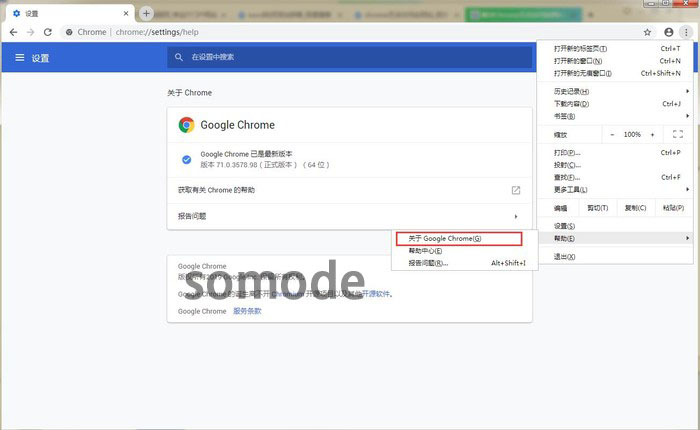Click the blue up-to-date check icon
Image resolution: width=700 pixels, height=430 pixels.
tap(187, 159)
